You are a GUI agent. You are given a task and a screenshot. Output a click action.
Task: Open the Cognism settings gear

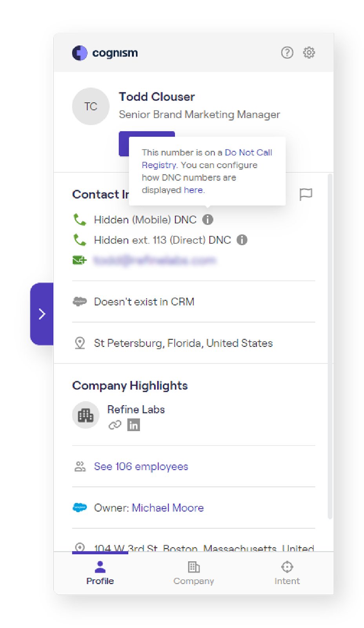click(309, 53)
